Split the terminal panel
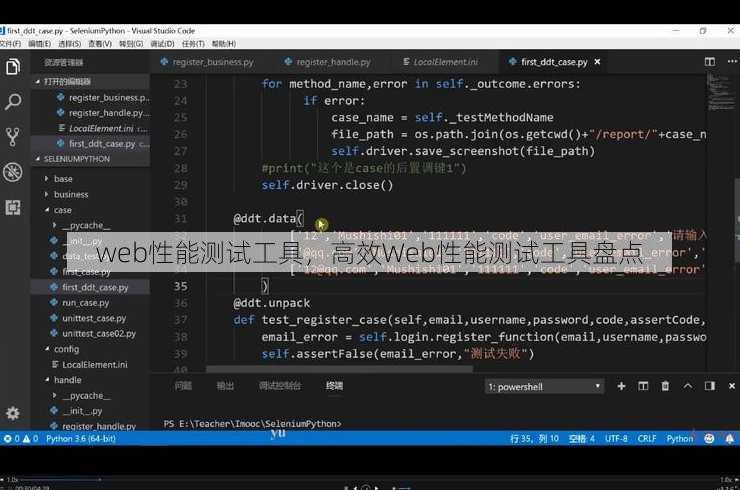This screenshot has width=740, height=490. click(643, 386)
